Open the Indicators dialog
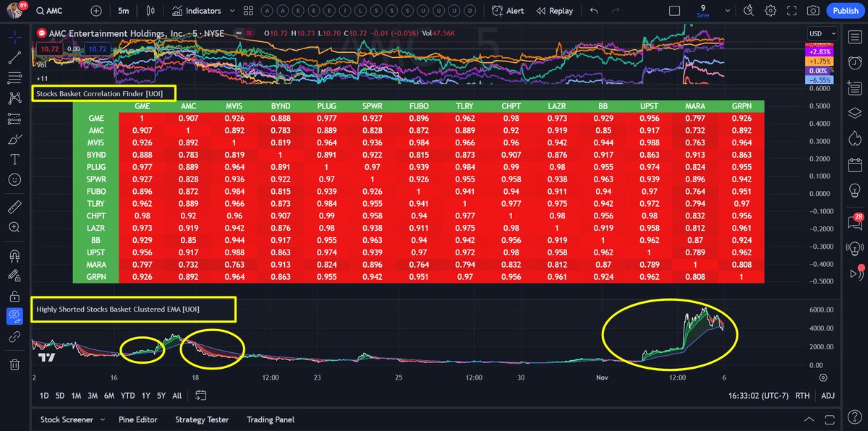The height and width of the screenshot is (431, 868). pos(197,11)
